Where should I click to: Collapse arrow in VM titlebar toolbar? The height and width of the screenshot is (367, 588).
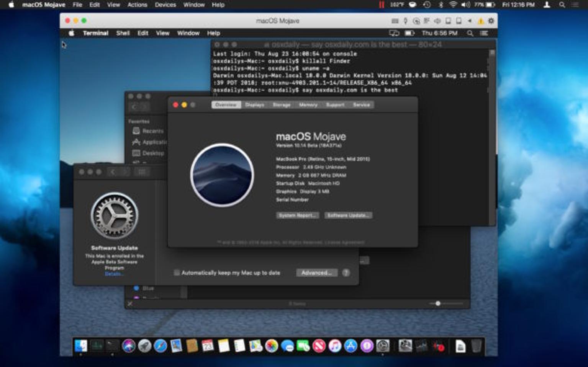click(x=470, y=21)
